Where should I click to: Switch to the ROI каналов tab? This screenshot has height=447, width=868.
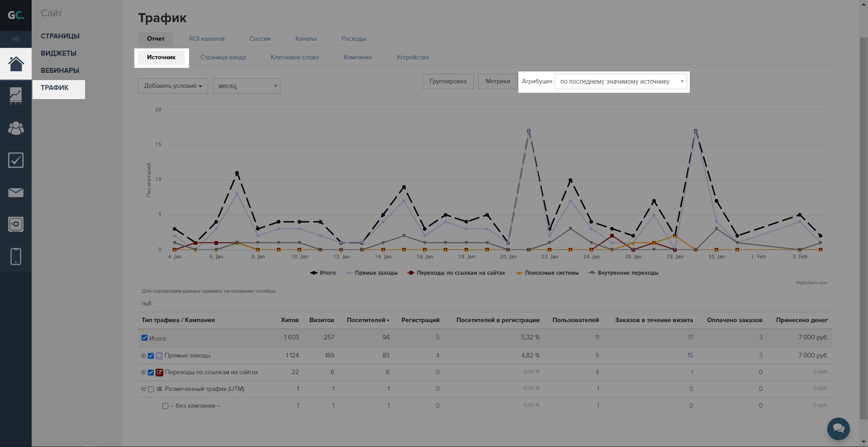[x=207, y=39]
